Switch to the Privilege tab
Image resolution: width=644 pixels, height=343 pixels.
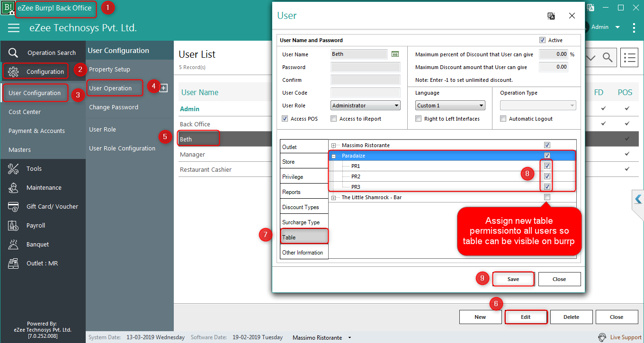pyautogui.click(x=304, y=177)
